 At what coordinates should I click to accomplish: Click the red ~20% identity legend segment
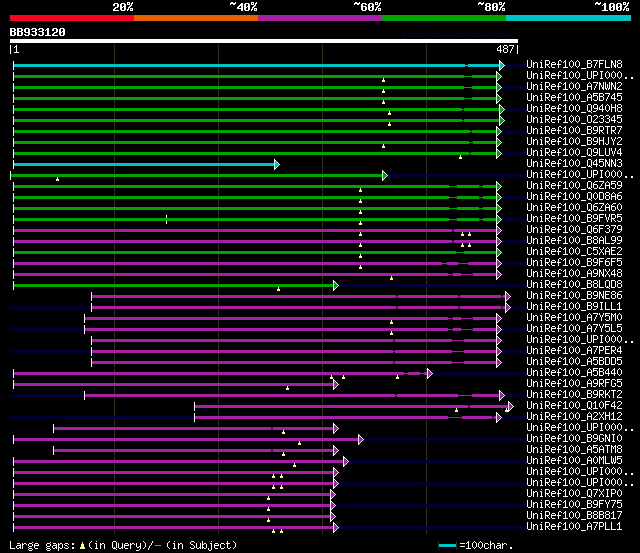tap(72, 18)
